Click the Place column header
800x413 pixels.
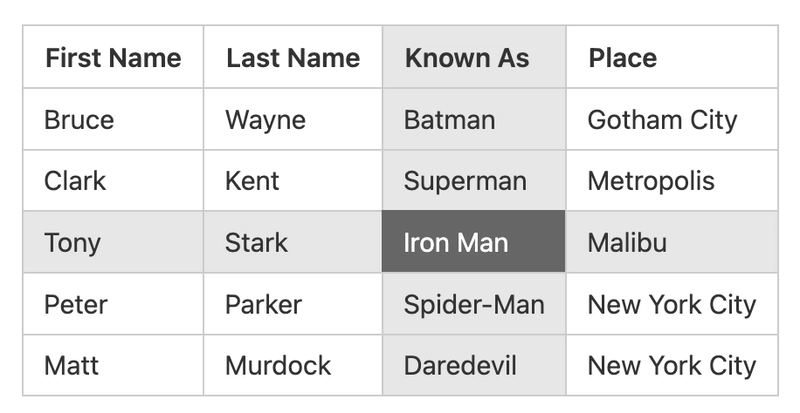pyautogui.click(x=672, y=57)
